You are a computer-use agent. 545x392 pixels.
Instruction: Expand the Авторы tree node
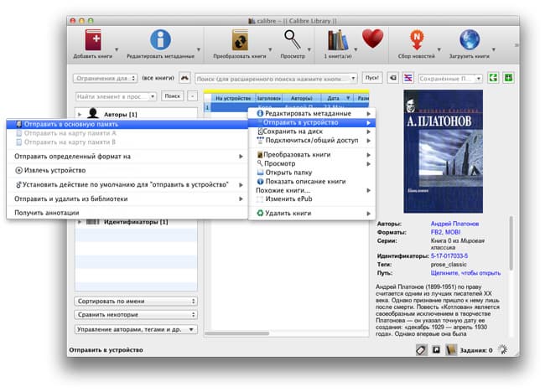tap(80, 113)
